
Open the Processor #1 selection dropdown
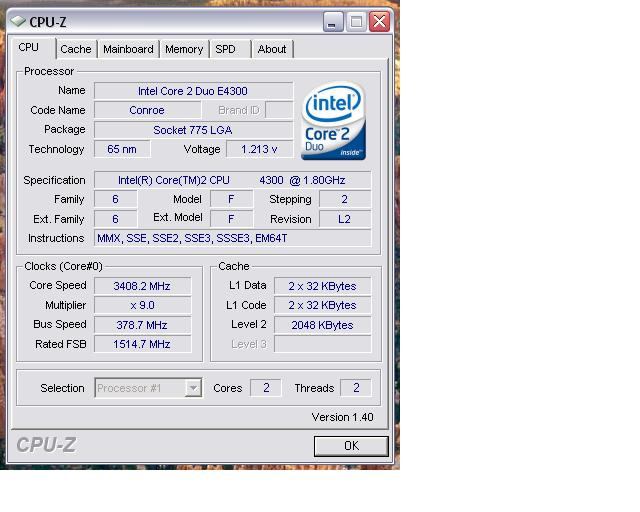tap(148, 388)
